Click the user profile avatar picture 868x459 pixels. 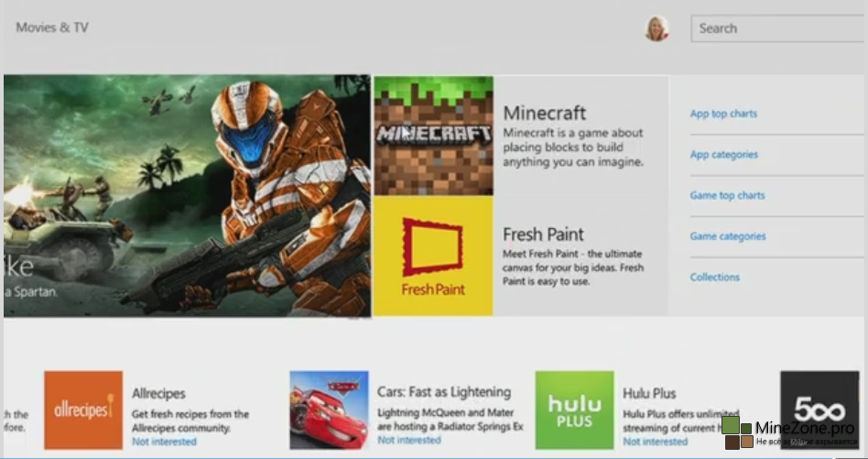[657, 28]
